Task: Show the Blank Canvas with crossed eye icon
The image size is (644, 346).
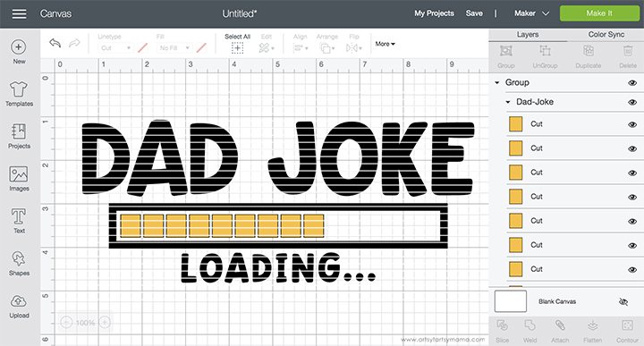Action: tap(623, 301)
